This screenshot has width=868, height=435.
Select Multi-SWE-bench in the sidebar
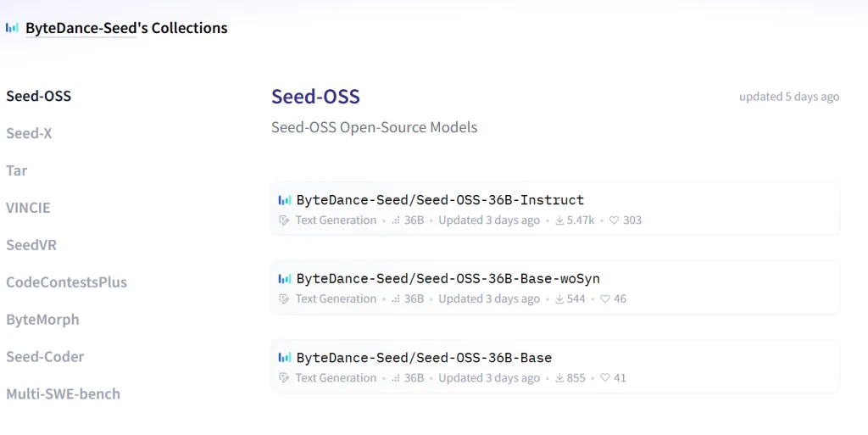pos(63,394)
